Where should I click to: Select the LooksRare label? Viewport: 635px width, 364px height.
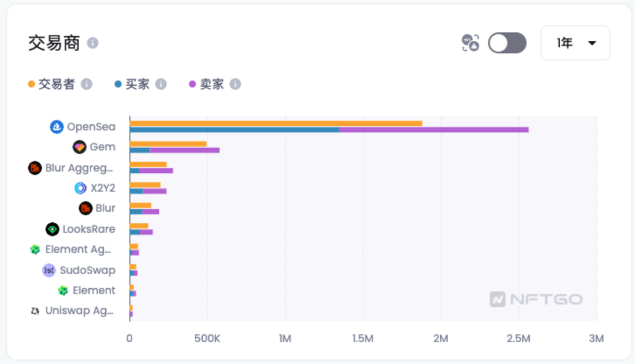click(x=89, y=229)
